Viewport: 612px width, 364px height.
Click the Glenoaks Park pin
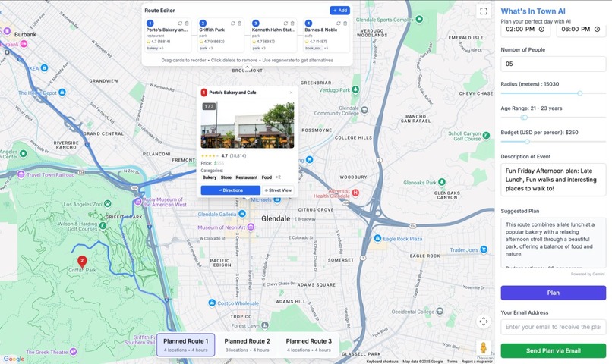tap(442, 181)
